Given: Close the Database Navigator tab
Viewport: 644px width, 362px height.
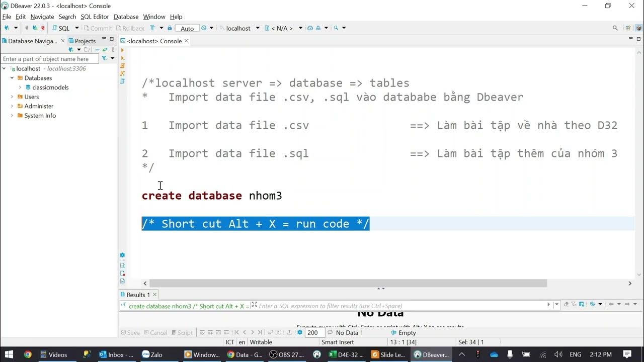Looking at the screenshot, I should pos(63,41).
